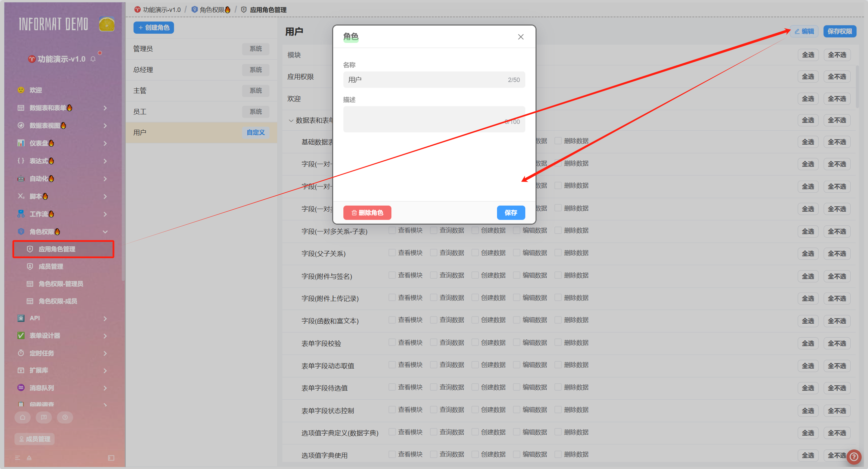This screenshot has width=868, height=469.
Task: Click the question chat bubble icon
Action: 44,417
